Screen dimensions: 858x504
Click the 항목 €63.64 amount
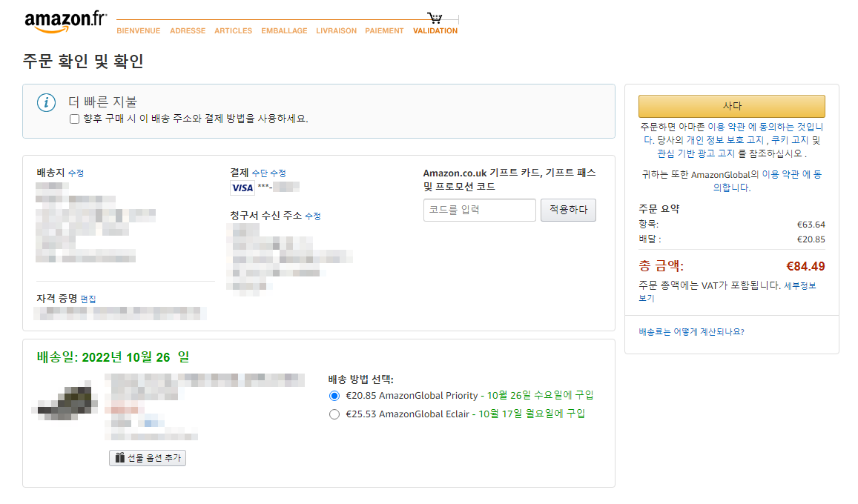pos(811,225)
